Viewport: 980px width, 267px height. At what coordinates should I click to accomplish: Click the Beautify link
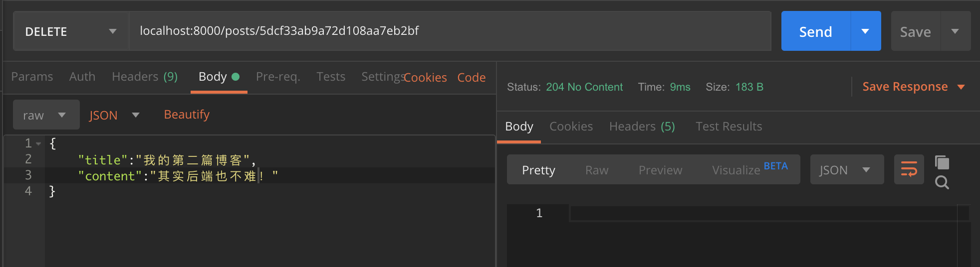(187, 115)
